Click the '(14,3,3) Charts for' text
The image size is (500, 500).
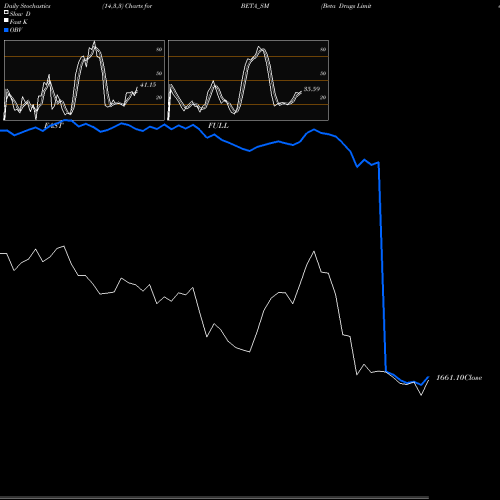point(127,6)
